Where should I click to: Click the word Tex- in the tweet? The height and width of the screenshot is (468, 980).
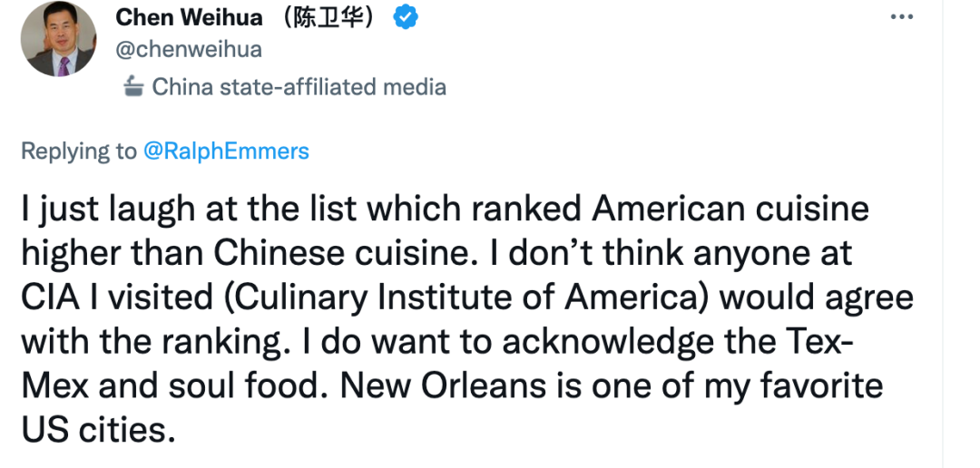[x=817, y=342]
